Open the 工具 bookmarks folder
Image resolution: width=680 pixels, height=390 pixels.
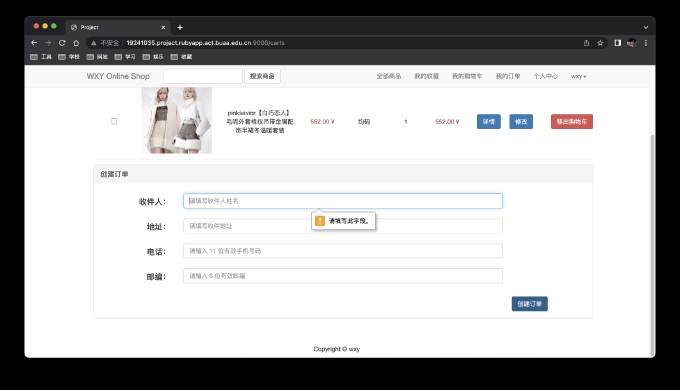coord(41,57)
